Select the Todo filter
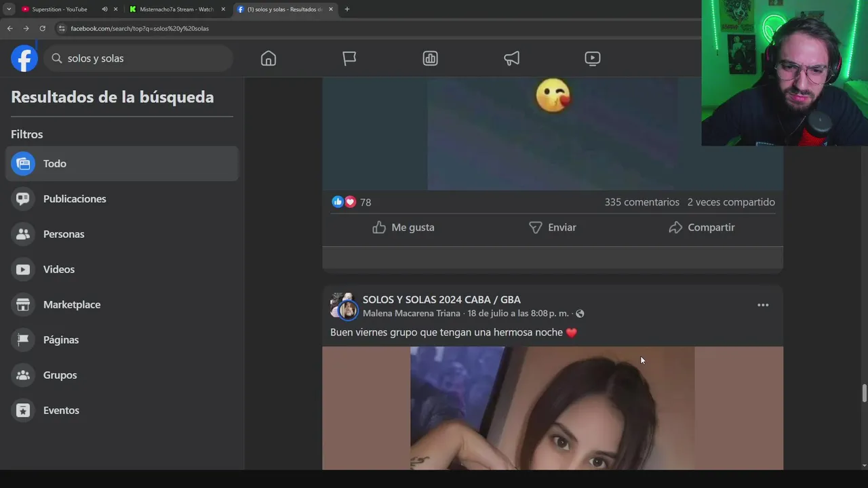868x488 pixels. pos(122,163)
